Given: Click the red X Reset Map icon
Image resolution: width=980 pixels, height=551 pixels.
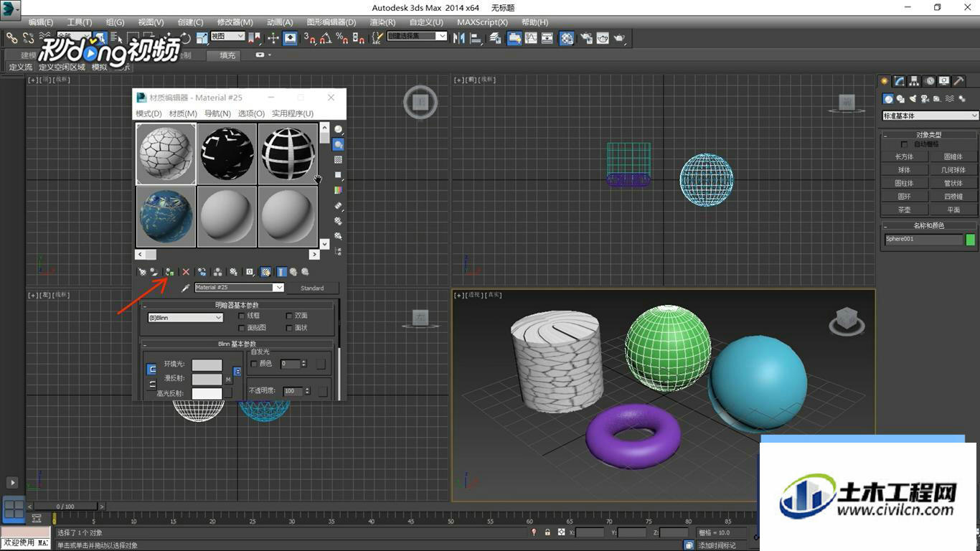Looking at the screenshot, I should [186, 272].
